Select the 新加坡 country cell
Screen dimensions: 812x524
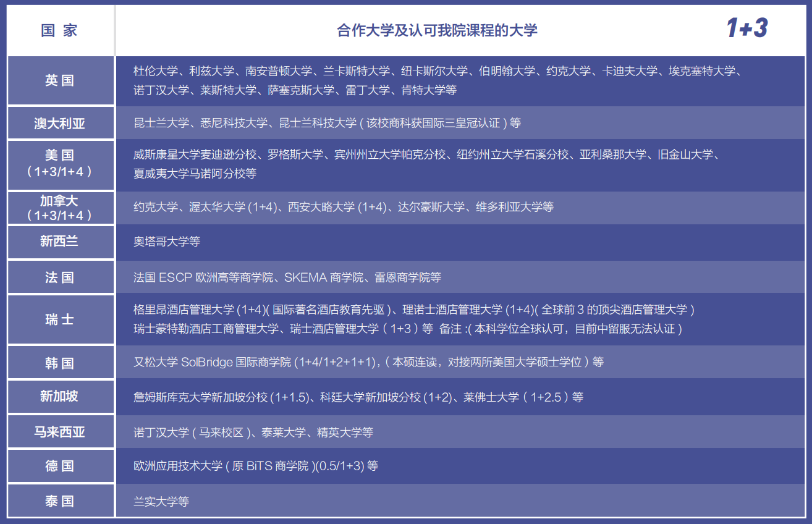click(59, 396)
